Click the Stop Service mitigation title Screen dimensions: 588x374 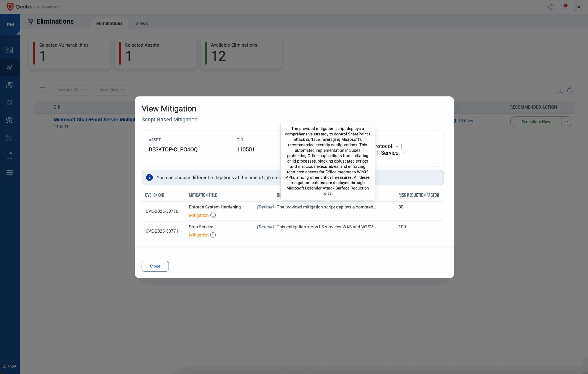[201, 227]
